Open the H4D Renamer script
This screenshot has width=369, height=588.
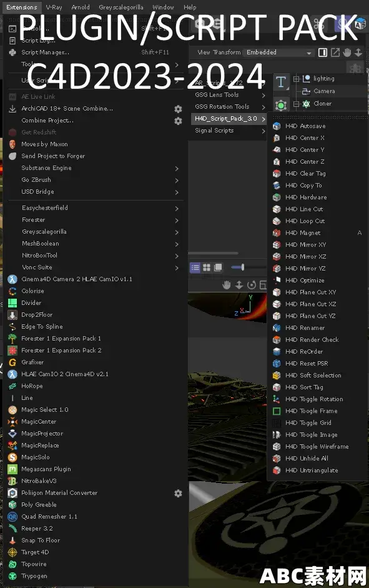point(305,328)
